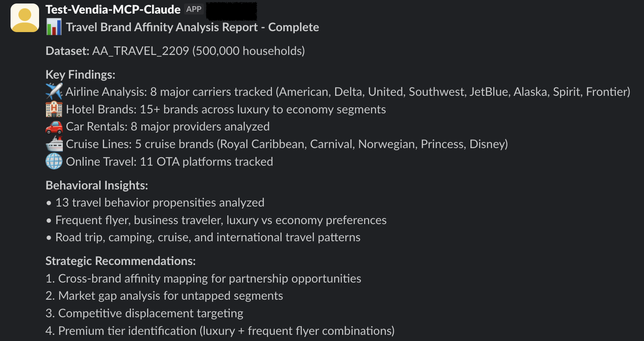Click the 13 travel behavior propensities bullet

point(159,203)
